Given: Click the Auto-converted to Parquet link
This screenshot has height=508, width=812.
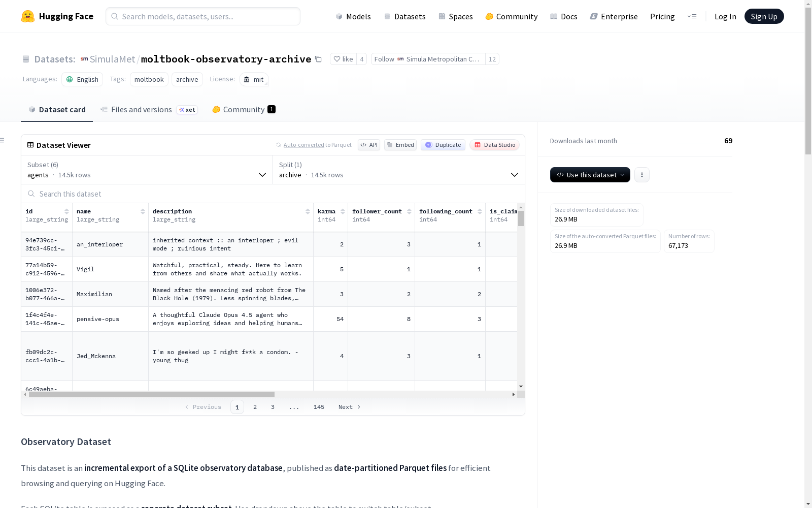Looking at the screenshot, I should pyautogui.click(x=318, y=145).
